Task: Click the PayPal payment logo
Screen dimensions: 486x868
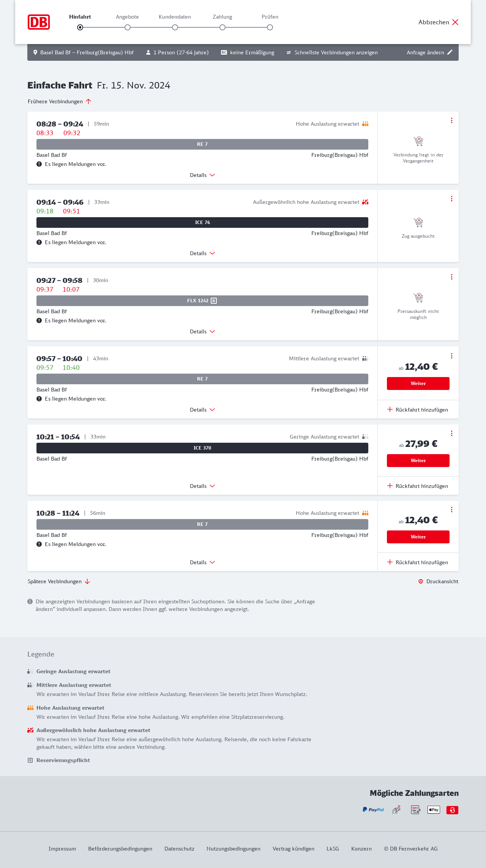Action: point(373,810)
